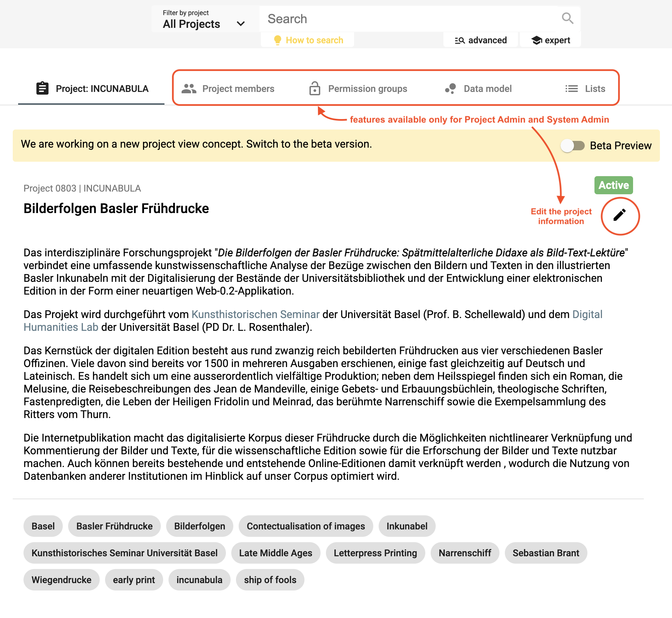Viewport: 672px width, 618px height.
Task: Click the Active status badge
Action: tap(614, 185)
